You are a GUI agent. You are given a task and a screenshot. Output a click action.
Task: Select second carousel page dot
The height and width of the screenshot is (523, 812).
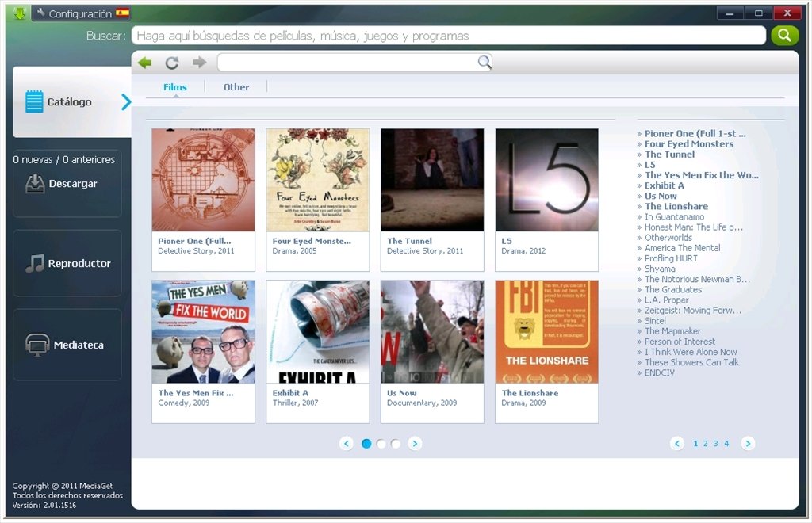381,444
